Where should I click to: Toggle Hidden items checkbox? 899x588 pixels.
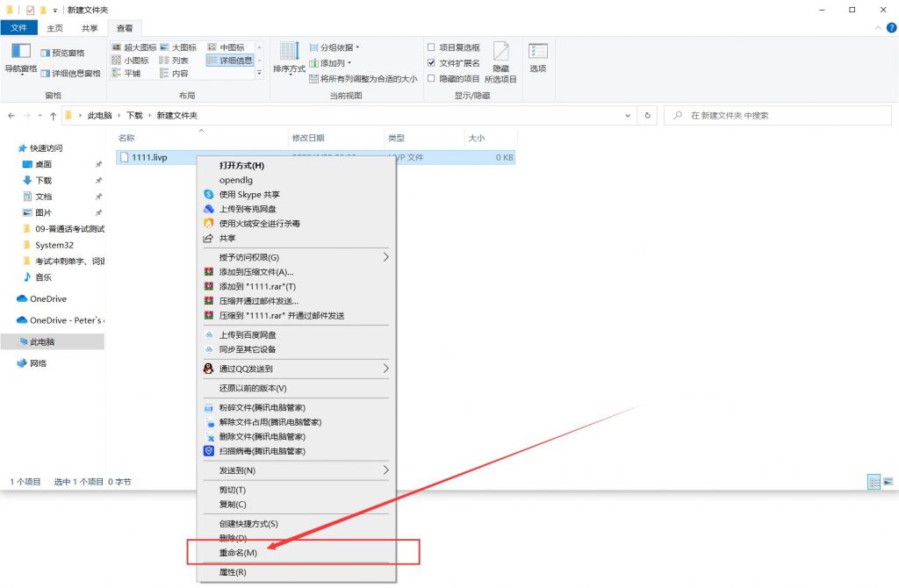point(431,78)
